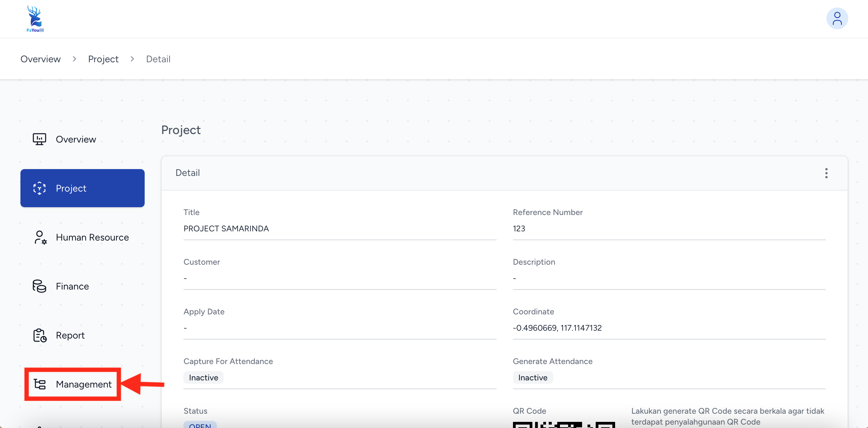Click chevron between Project and Detail breadcrumbs
This screenshot has height=428, width=868.
click(132, 59)
